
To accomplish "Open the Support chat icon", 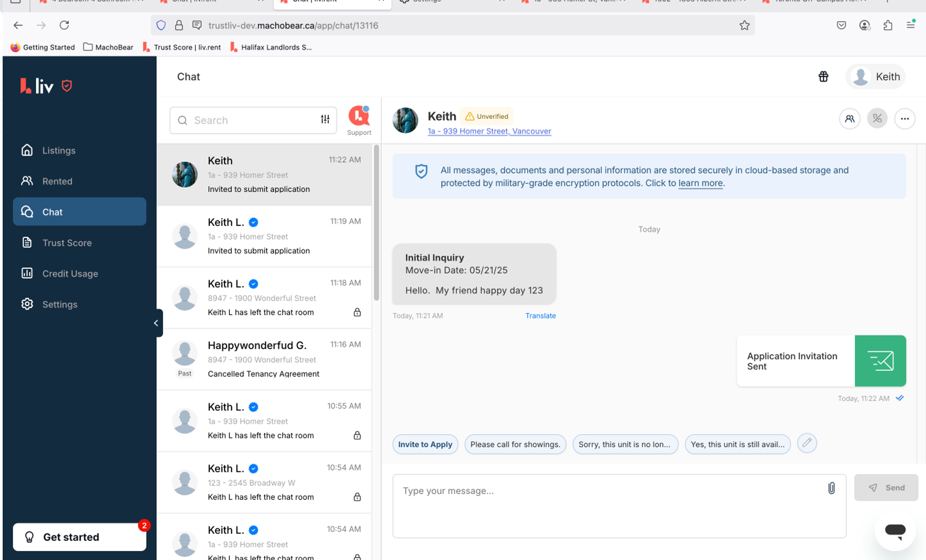I will (x=359, y=116).
